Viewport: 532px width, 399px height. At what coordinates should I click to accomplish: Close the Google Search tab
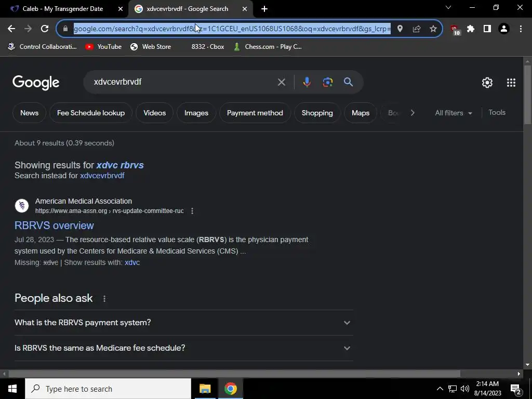245,9
